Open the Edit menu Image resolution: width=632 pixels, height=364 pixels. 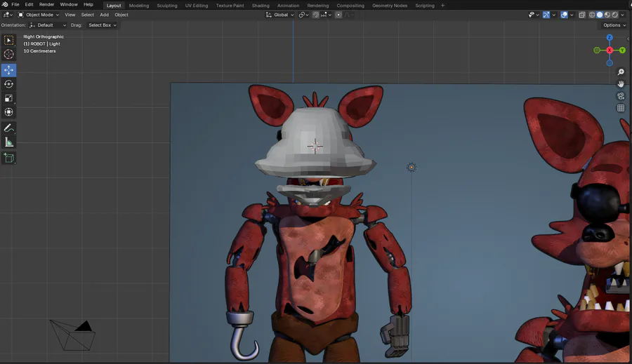pyautogui.click(x=29, y=4)
